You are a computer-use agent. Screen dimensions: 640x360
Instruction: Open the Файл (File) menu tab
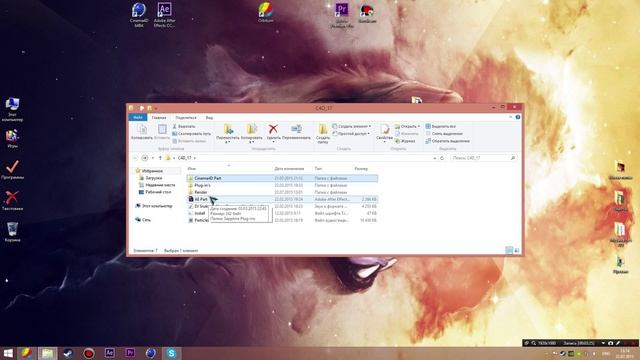point(138,118)
